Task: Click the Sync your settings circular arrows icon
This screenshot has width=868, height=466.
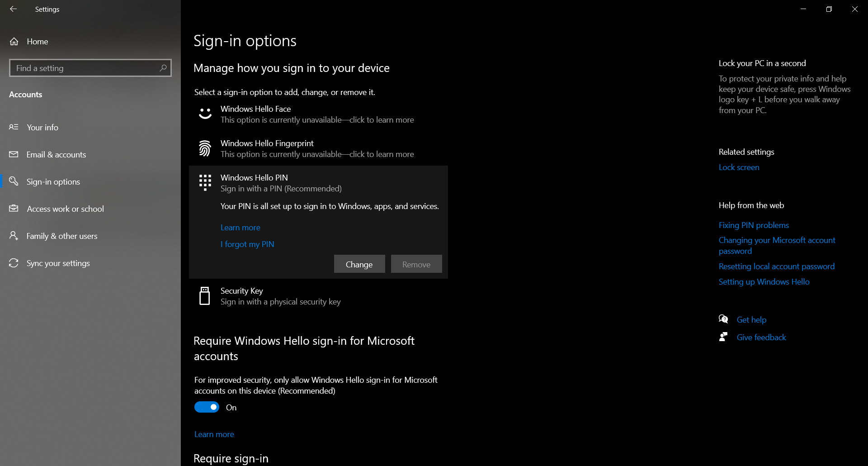Action: [14, 263]
